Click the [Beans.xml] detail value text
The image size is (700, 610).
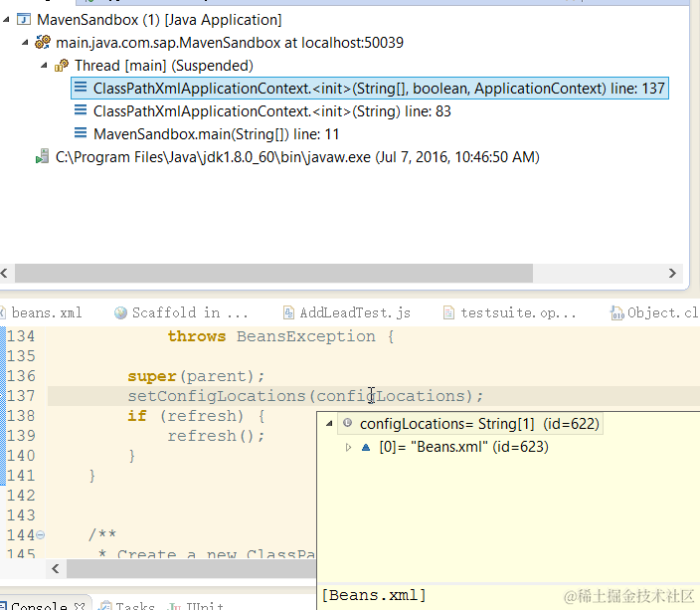(x=374, y=595)
